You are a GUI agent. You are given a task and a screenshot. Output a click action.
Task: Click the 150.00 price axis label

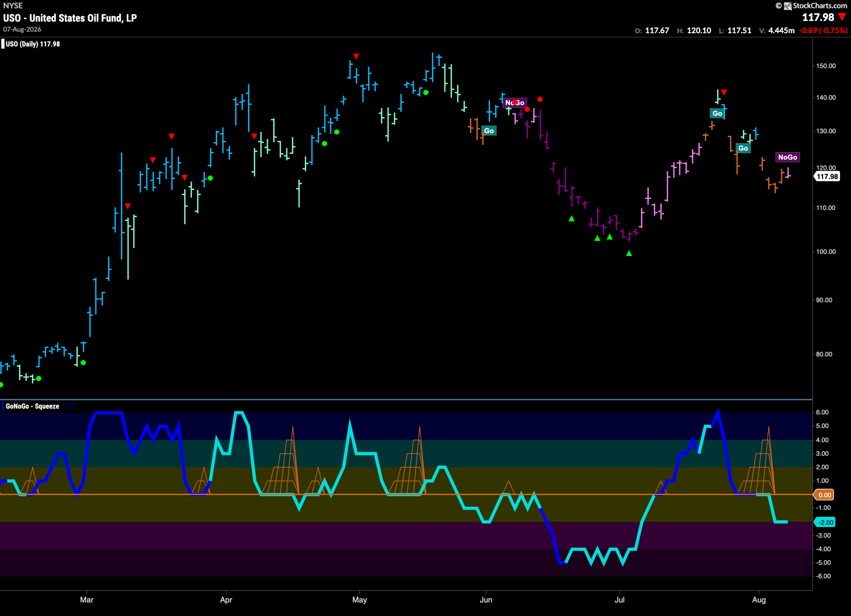826,65
